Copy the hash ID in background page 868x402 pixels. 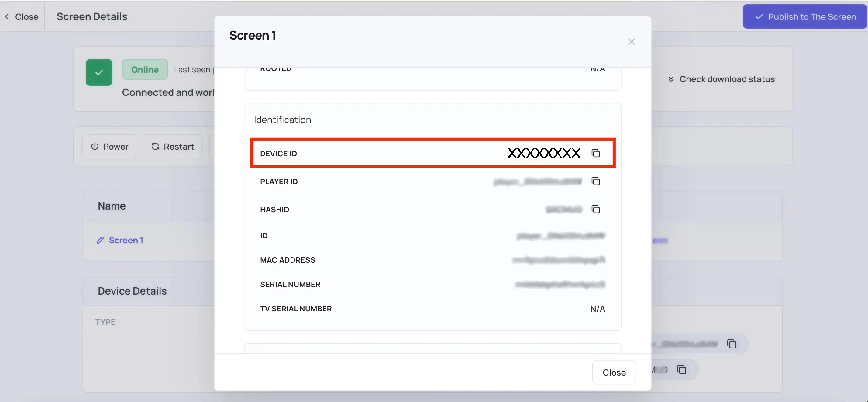pos(682,370)
